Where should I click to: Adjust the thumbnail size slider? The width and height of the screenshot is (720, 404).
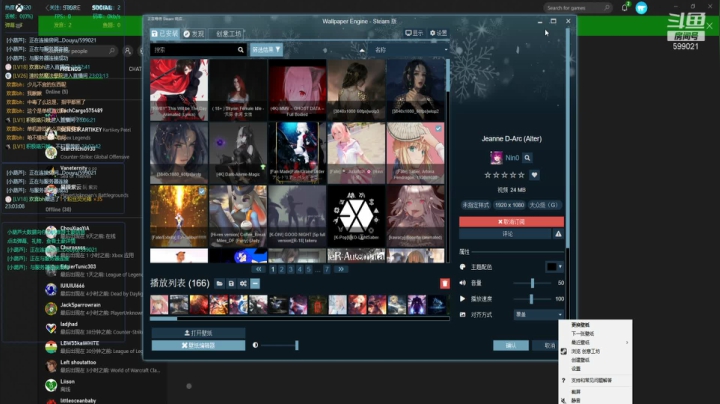(297, 345)
